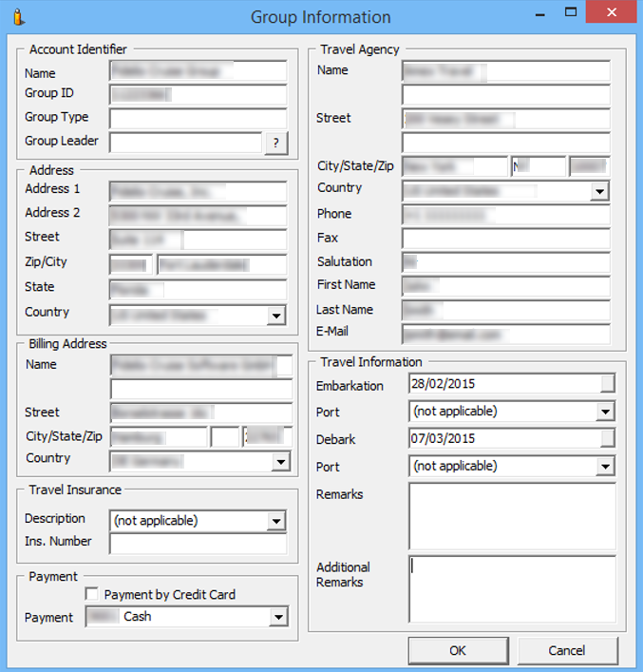
Task: Close the Group Information window
Action: coord(612,12)
